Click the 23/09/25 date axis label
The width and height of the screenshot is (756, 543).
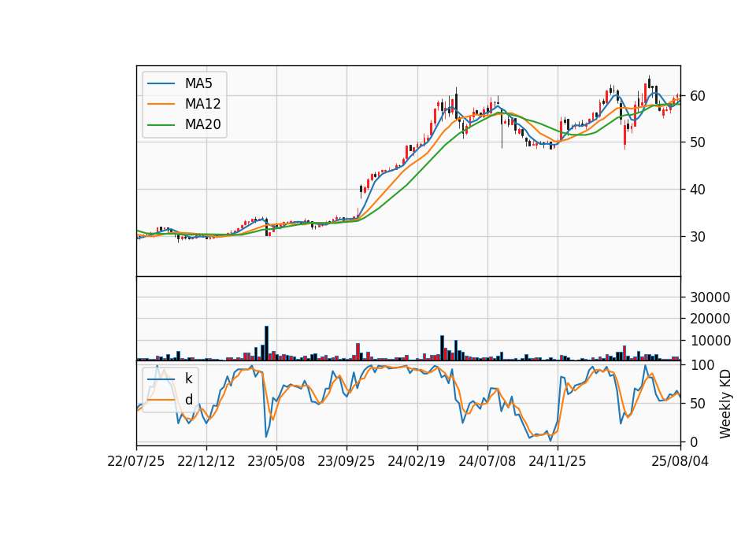point(346,461)
